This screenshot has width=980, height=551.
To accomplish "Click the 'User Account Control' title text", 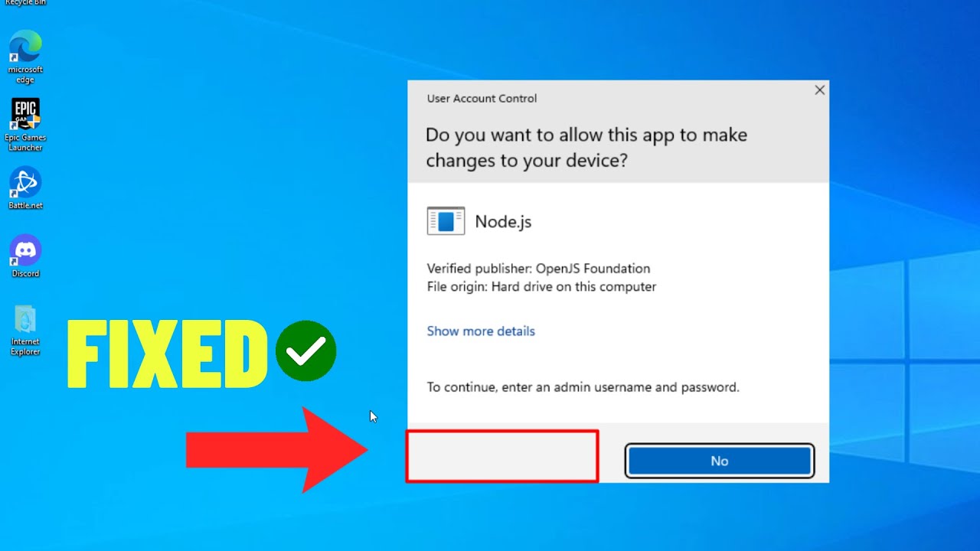I will [482, 99].
